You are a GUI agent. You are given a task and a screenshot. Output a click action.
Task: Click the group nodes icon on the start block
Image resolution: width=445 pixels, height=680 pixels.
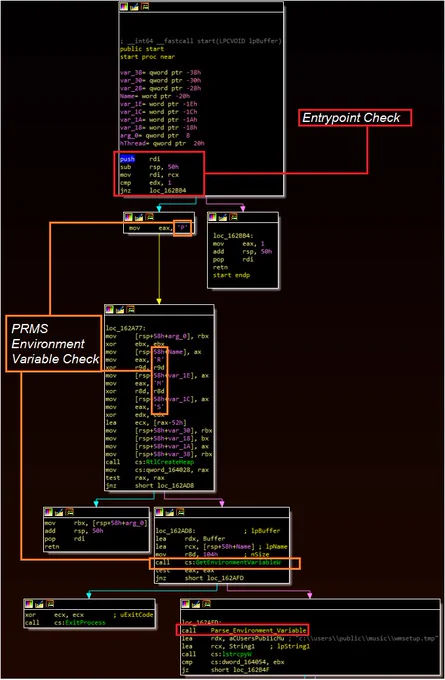[144, 7]
